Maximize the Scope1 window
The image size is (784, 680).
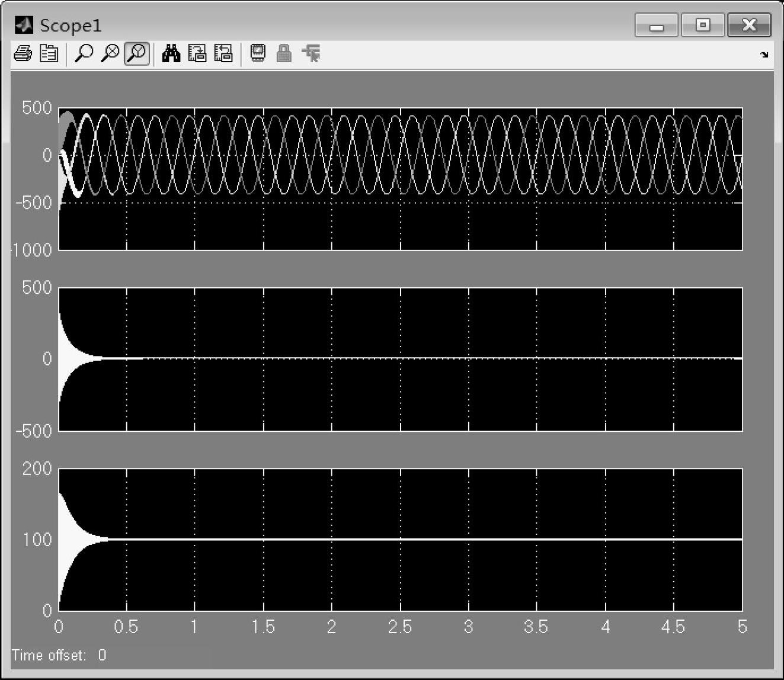[x=703, y=25]
